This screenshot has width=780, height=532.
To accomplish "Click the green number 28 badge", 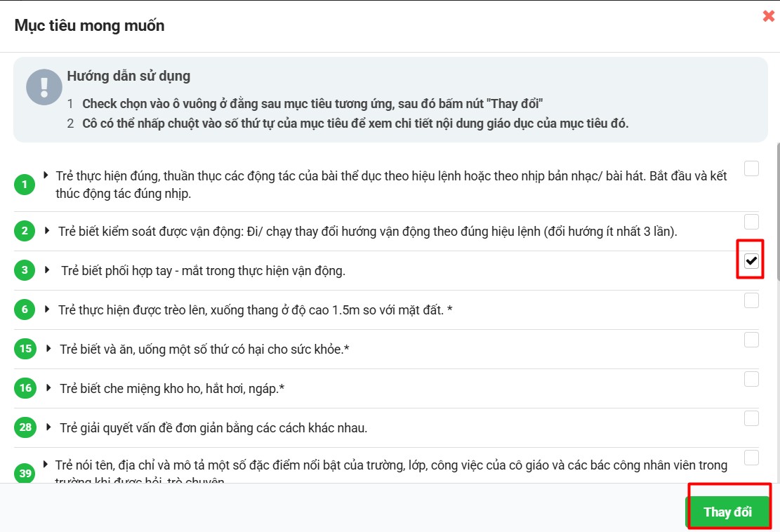I will coord(25,427).
